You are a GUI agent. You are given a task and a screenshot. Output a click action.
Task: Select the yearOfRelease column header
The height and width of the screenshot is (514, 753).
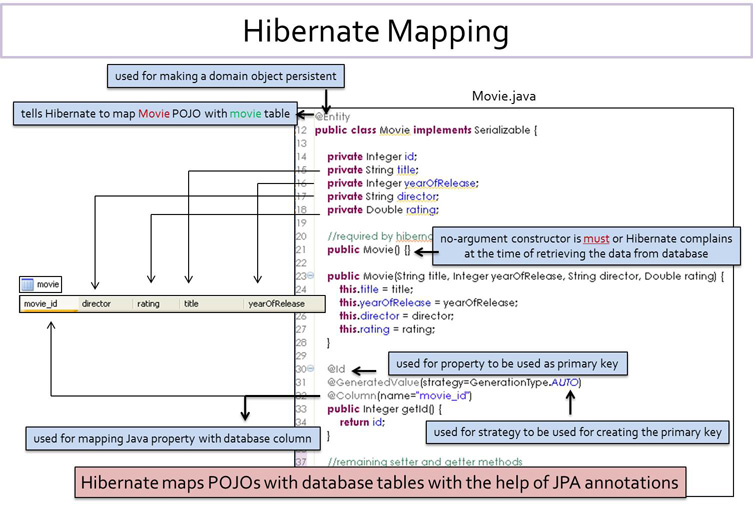[276, 303]
